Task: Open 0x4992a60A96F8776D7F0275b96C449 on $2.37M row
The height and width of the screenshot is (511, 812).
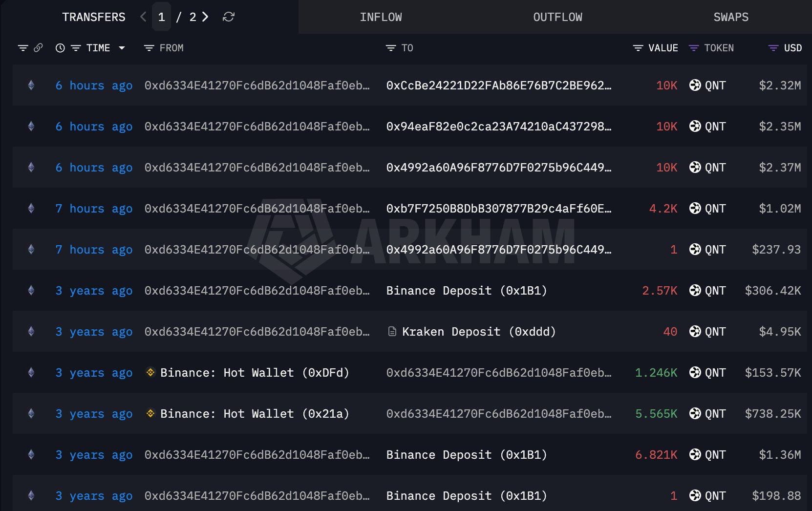Action: pos(499,168)
